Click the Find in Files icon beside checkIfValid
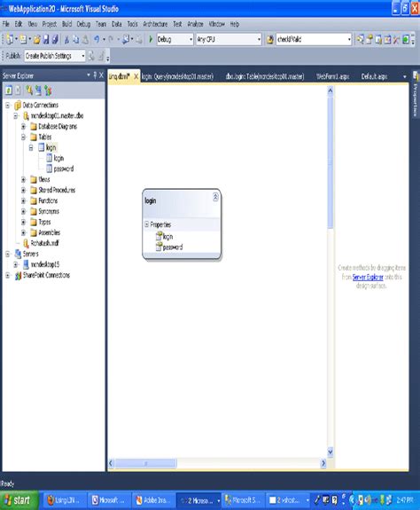The width and height of the screenshot is (420, 510). pos(269,40)
